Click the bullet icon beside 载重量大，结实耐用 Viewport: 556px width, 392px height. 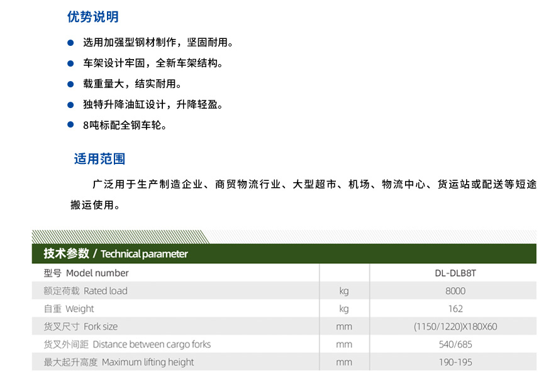point(69,84)
